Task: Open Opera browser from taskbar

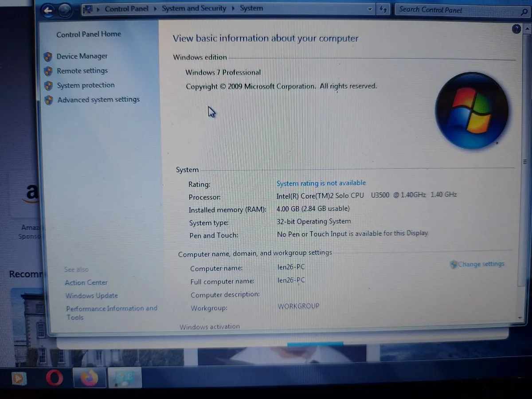Action: pos(55,378)
